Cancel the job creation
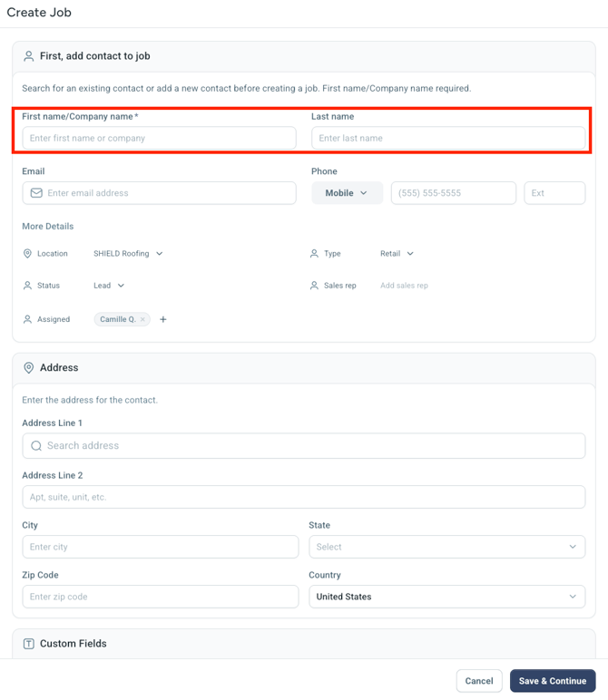Viewport: 608px width, 700px height. (478, 681)
